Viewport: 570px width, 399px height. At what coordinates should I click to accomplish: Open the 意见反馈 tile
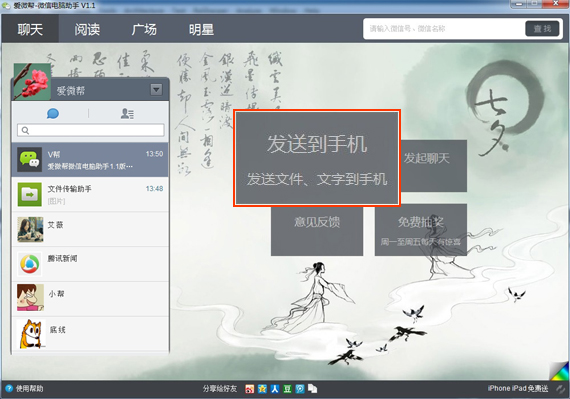pyautogui.click(x=317, y=230)
